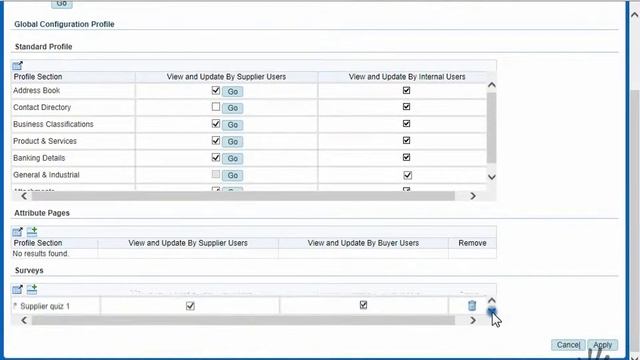640x360 pixels.
Task: Click Standard Profile table scroll right arrow
Action: [x=473, y=196]
